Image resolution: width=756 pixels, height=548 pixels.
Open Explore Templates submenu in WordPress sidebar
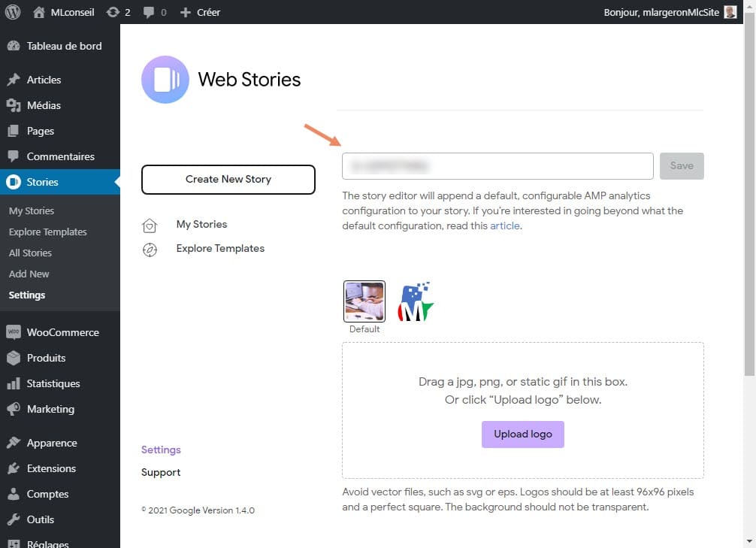[x=48, y=232]
